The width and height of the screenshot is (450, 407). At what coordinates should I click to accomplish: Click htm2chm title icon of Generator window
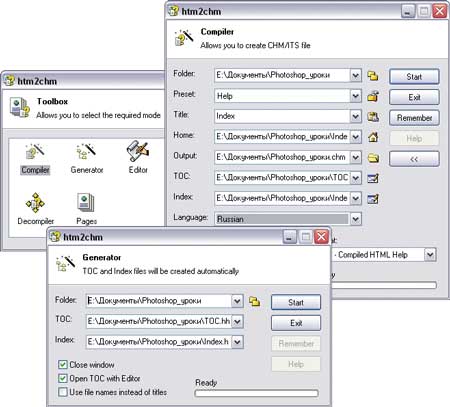coord(55,237)
